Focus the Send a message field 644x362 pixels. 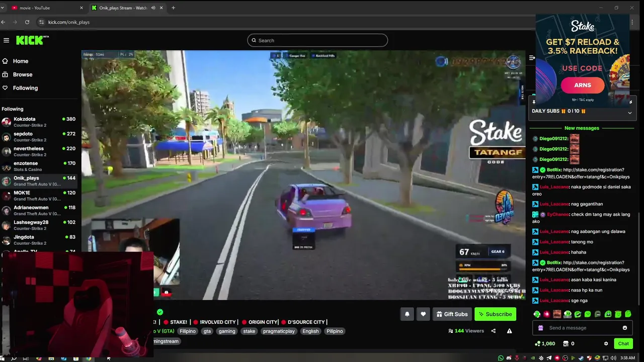(x=584, y=328)
